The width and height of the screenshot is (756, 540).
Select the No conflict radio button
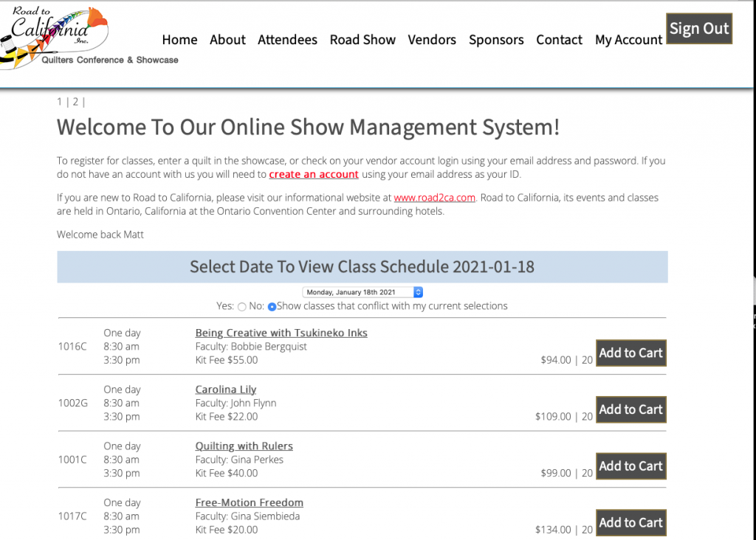(x=272, y=307)
